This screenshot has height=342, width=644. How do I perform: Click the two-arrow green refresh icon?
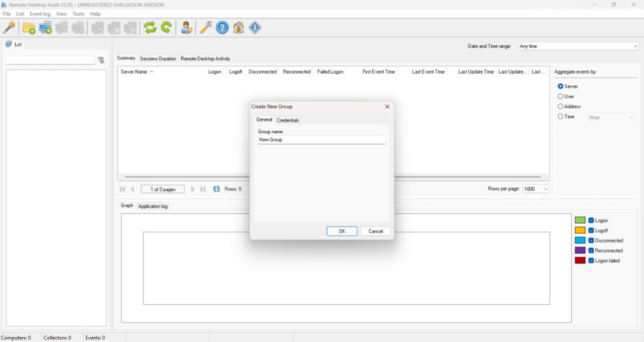[150, 28]
